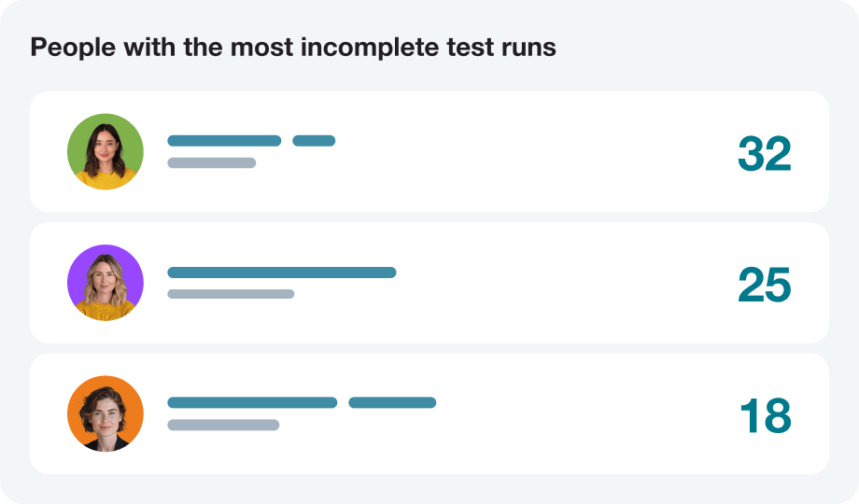Click the longer teal name bar beside count 18
Image resolution: width=859 pixels, height=504 pixels.
[x=252, y=403]
